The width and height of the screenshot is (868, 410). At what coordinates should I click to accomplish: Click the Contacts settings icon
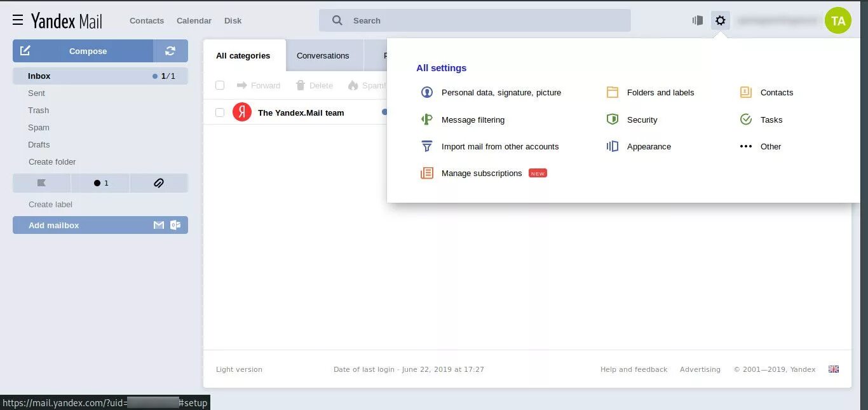click(746, 92)
